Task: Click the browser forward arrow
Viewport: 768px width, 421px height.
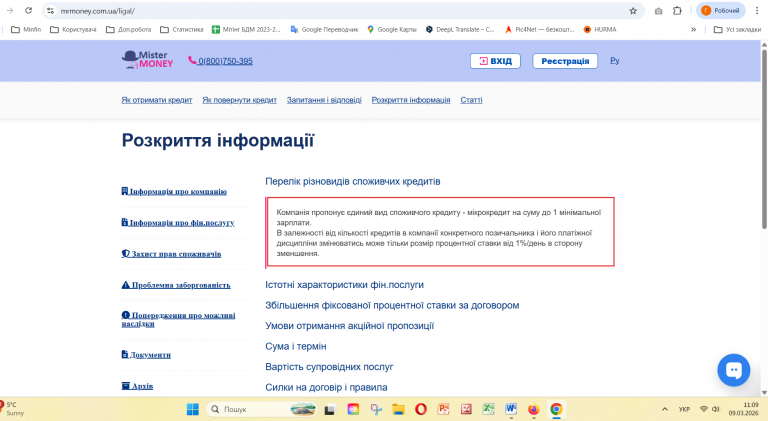Action: click(x=10, y=10)
